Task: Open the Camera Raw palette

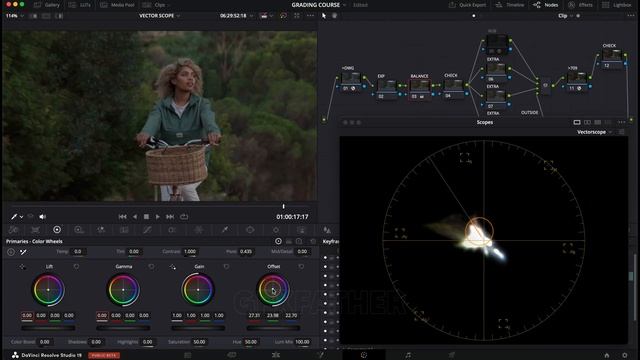Action: coord(13,230)
